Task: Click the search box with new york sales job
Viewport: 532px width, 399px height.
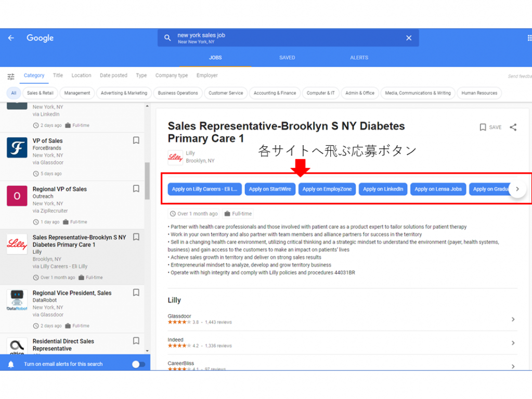Action: pyautogui.click(x=288, y=38)
